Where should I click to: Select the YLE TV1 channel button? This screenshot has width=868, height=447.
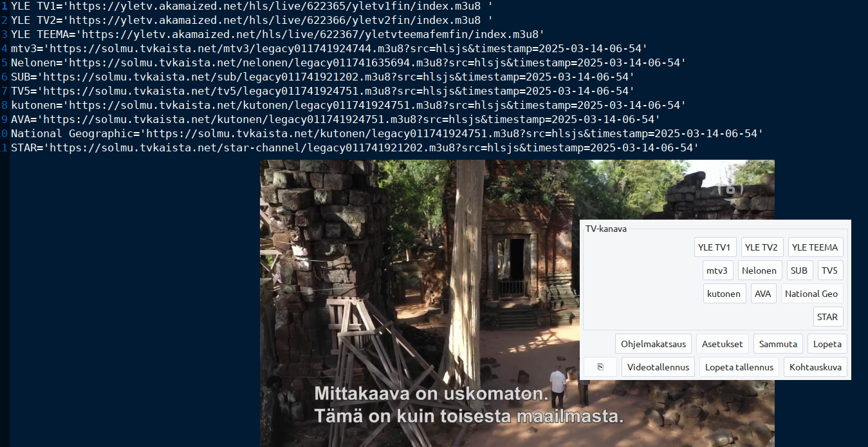716,247
